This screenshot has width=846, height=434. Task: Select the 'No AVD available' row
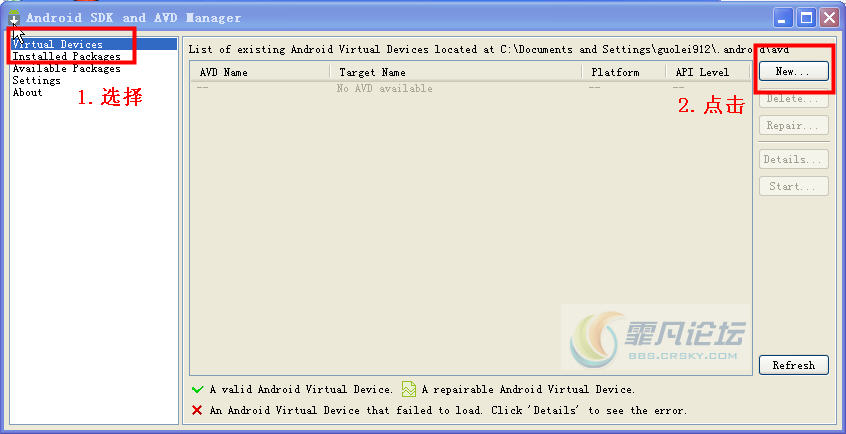[x=470, y=88]
